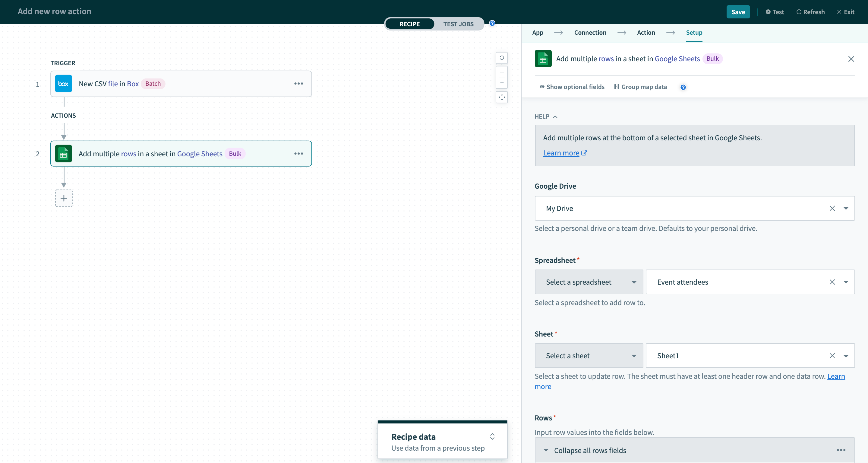Reset the canvas view with the circular arrow
868x463 pixels.
(x=501, y=58)
